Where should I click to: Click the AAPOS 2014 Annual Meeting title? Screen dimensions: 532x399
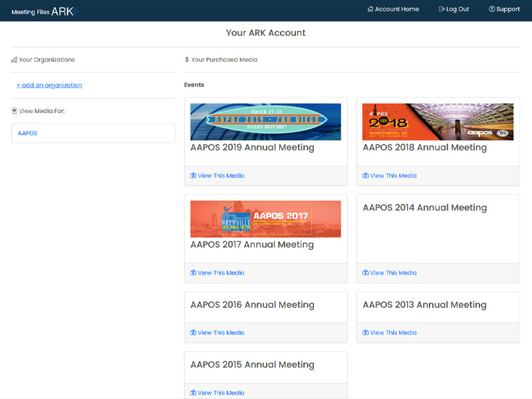(x=425, y=207)
